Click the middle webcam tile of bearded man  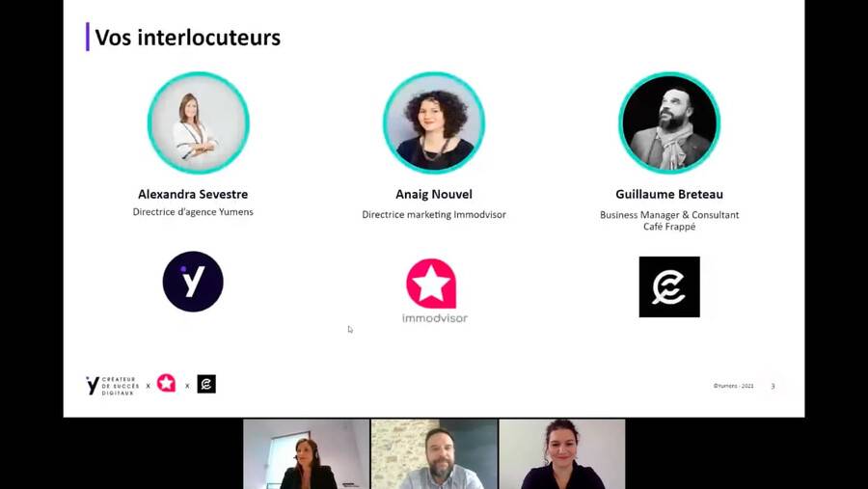(434, 454)
